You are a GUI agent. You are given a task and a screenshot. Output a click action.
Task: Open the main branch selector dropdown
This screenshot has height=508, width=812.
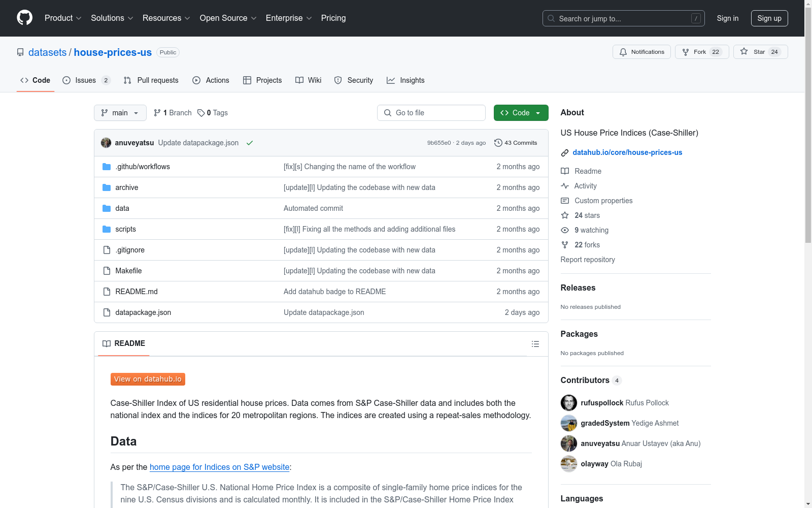click(120, 113)
